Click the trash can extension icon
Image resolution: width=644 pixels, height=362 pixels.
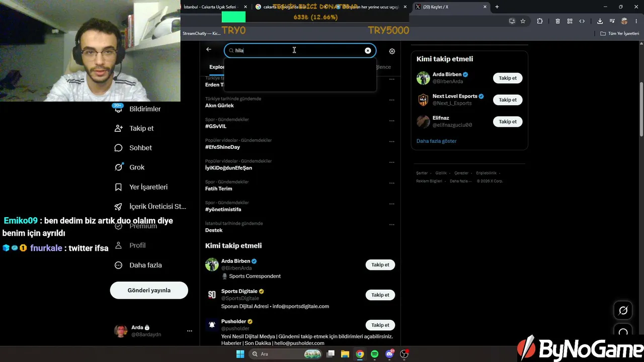pyautogui.click(x=557, y=21)
